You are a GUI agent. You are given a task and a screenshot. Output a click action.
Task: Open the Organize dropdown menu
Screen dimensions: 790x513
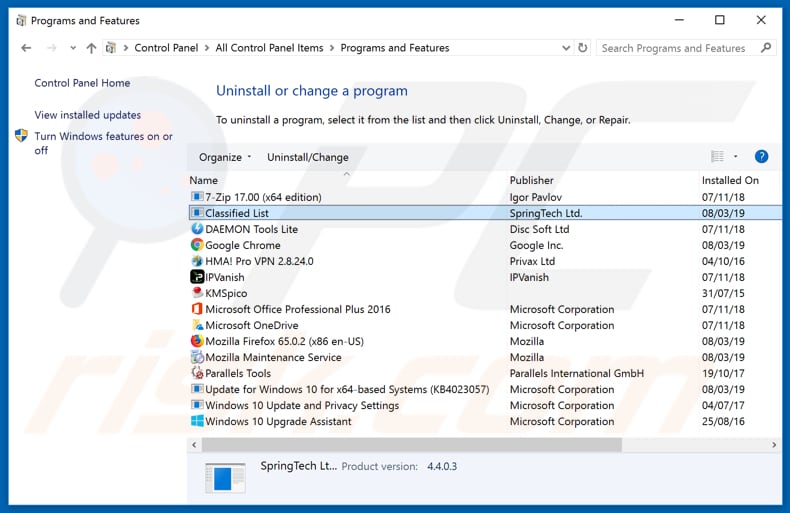click(x=225, y=157)
